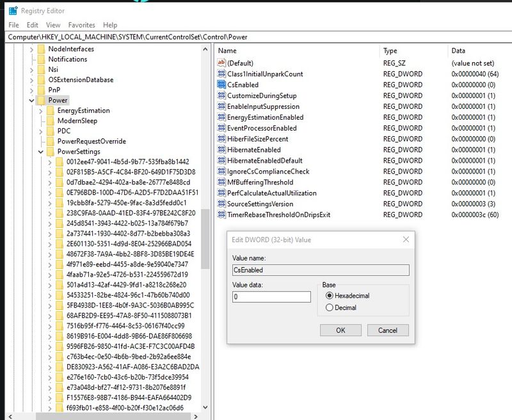Click the Notifications folder icon
This screenshot has width=512, height=420.
[x=41, y=59]
